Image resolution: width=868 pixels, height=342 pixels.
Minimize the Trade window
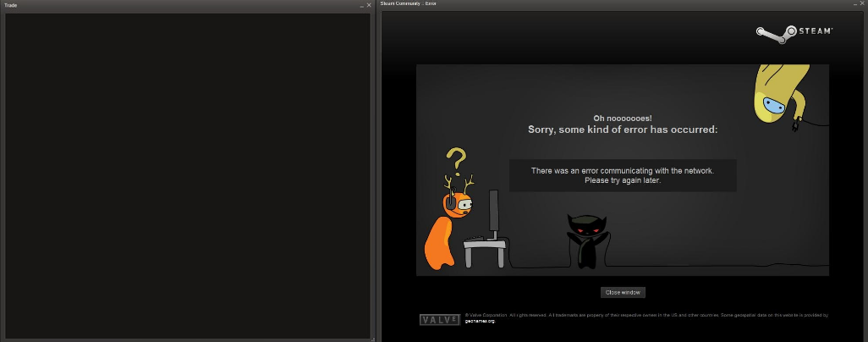pos(362,6)
